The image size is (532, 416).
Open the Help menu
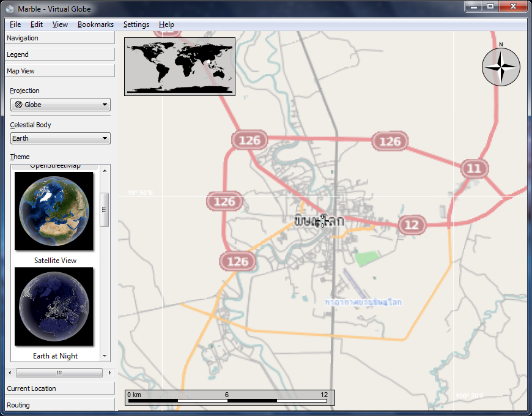coord(166,24)
